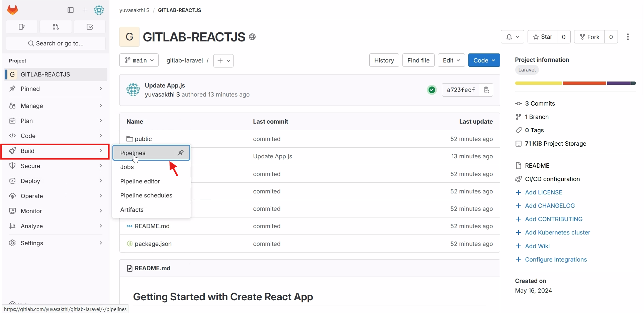Star the project
Viewport: 644px width, 313px height.
[x=543, y=37]
